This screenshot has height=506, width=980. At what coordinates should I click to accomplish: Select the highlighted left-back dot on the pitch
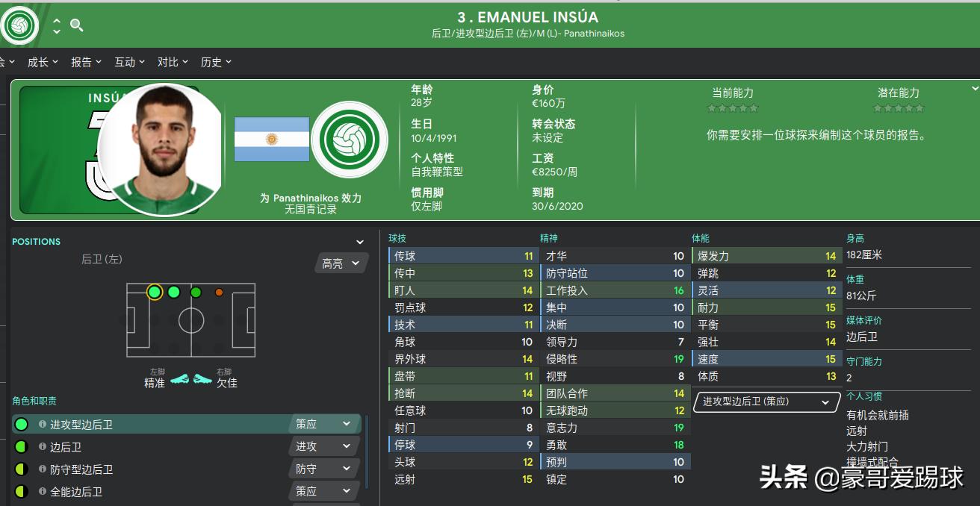(x=153, y=292)
